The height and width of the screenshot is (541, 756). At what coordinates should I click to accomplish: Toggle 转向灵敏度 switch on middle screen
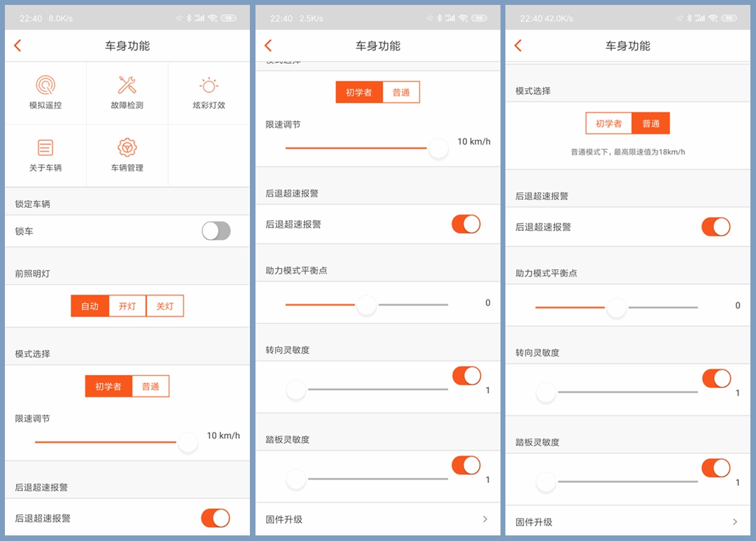click(x=466, y=376)
